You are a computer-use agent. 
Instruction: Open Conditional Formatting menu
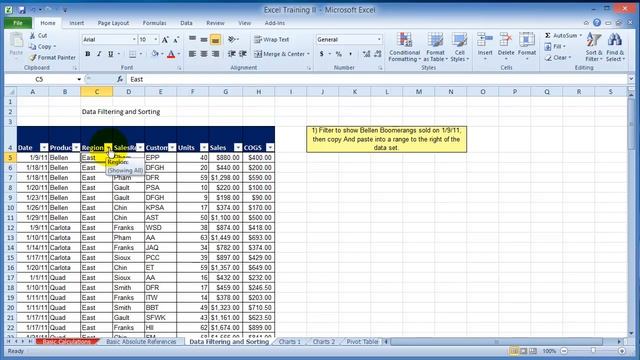click(x=404, y=47)
